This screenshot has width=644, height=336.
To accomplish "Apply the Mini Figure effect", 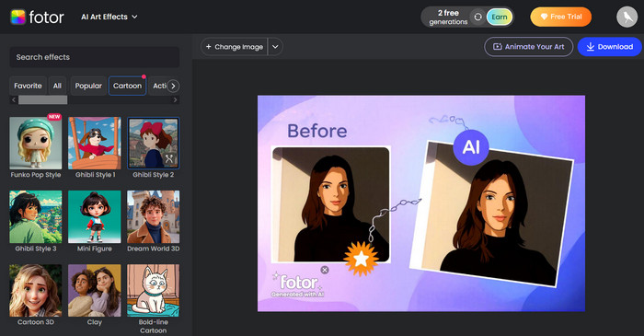I will (x=95, y=217).
